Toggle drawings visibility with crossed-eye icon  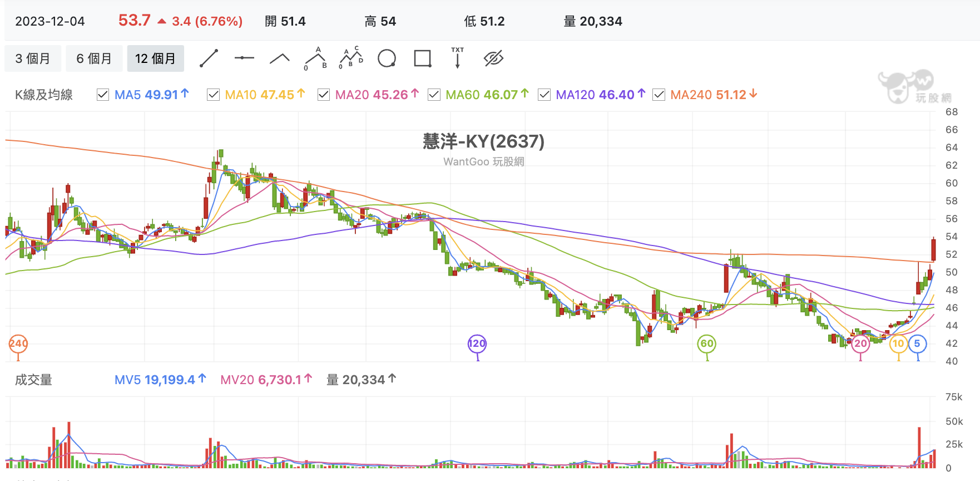point(493,58)
